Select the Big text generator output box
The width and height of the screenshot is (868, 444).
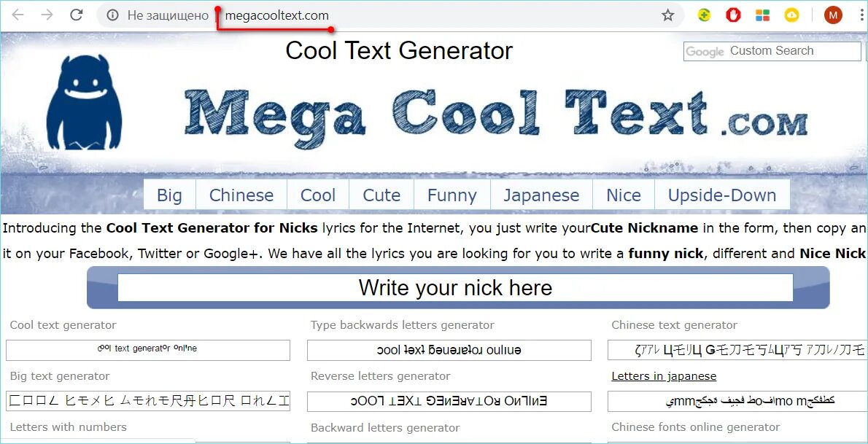pos(148,402)
